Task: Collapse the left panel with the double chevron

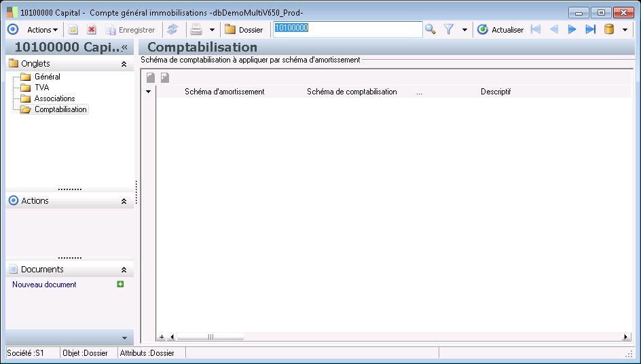Action: pyautogui.click(x=125, y=47)
